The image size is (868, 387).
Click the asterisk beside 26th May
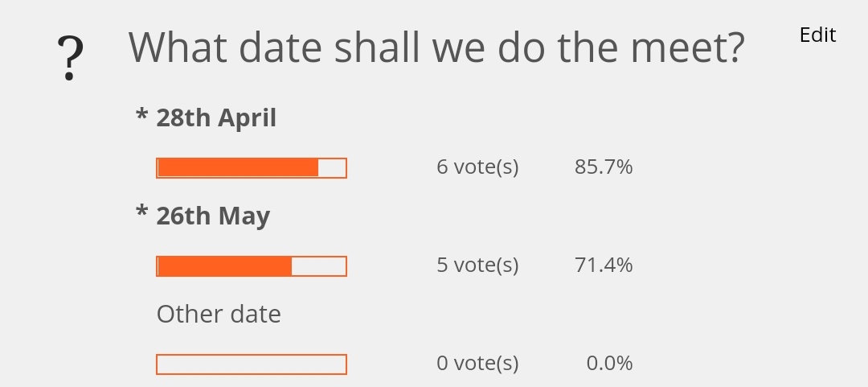tap(142, 213)
